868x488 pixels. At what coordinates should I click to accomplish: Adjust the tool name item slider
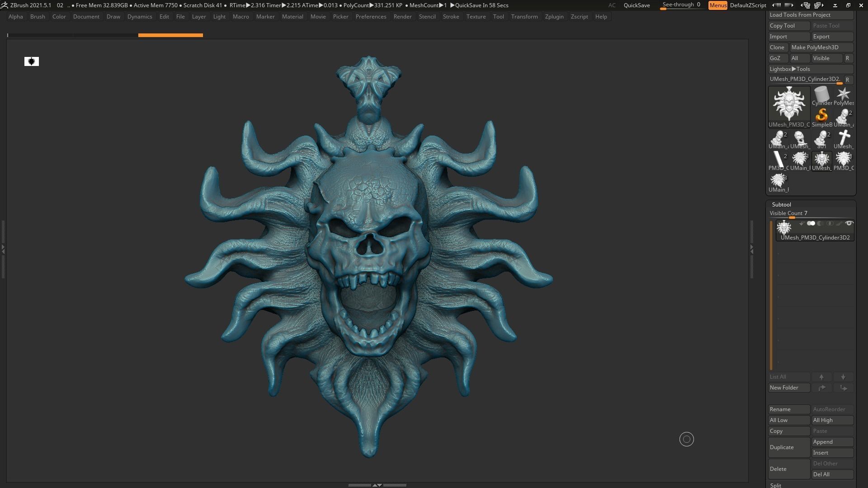pos(806,80)
